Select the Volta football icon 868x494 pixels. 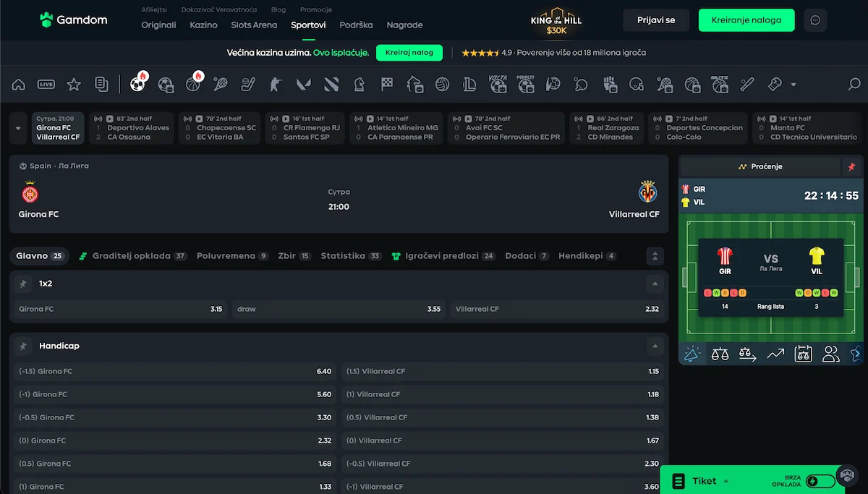tap(498, 85)
